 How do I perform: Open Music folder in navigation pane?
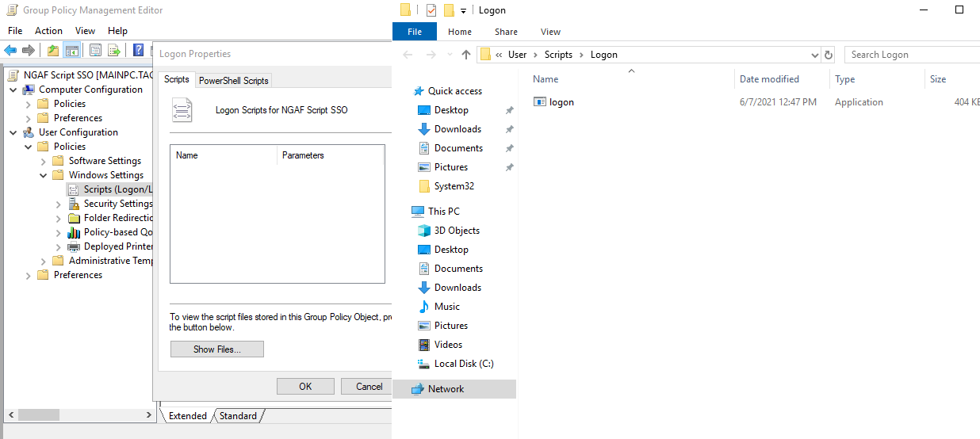pyautogui.click(x=446, y=307)
